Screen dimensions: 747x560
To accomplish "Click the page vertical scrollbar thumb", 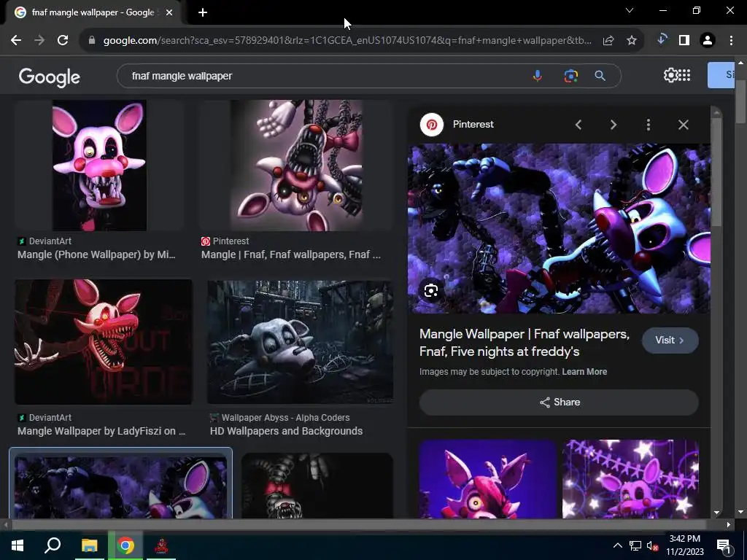I will (740, 102).
